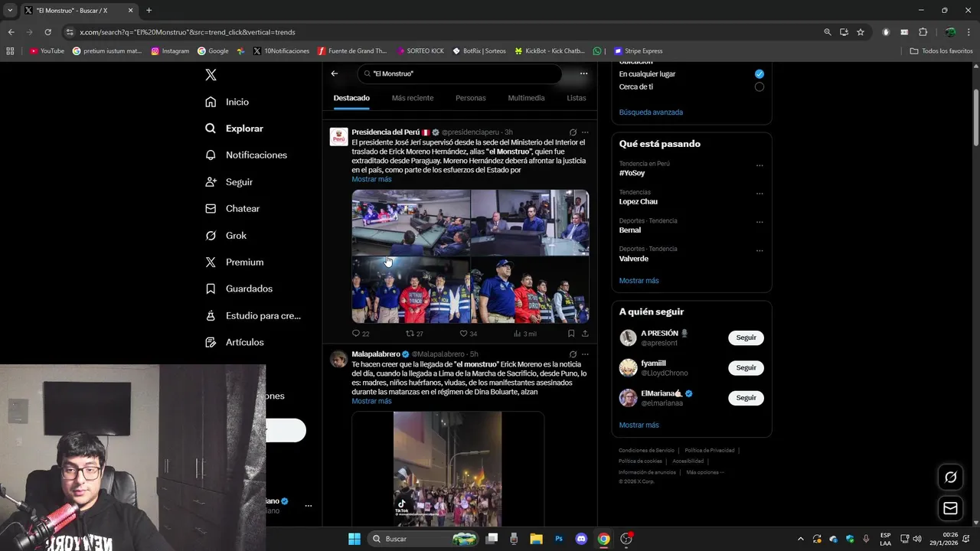Share the Presidencia del Perú post

click(585, 334)
